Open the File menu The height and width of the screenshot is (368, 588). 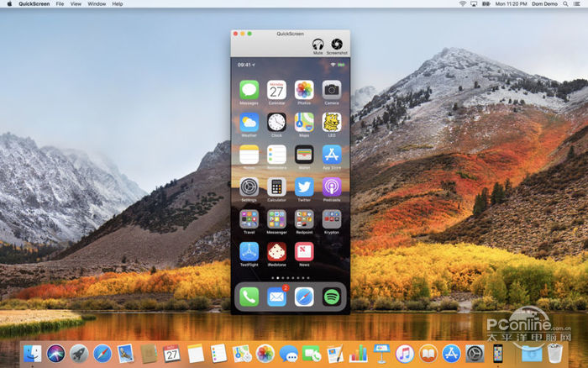[60, 3]
